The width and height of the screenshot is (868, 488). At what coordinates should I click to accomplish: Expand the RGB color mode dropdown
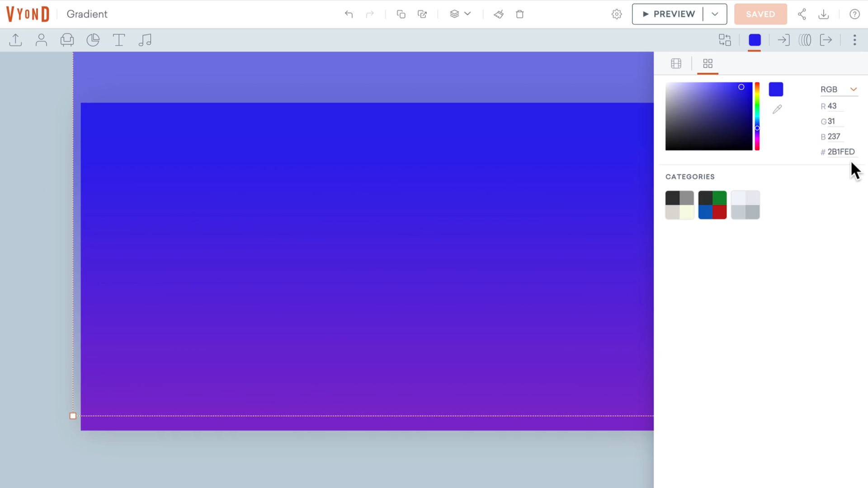point(853,89)
